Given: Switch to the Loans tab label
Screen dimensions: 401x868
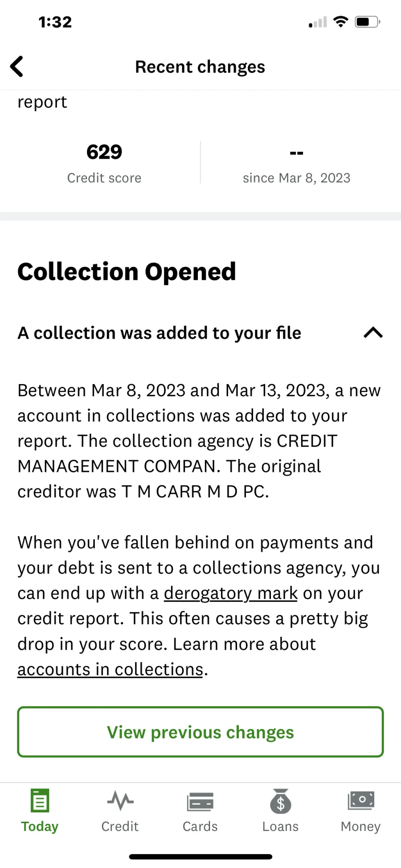Looking at the screenshot, I should point(280,827).
